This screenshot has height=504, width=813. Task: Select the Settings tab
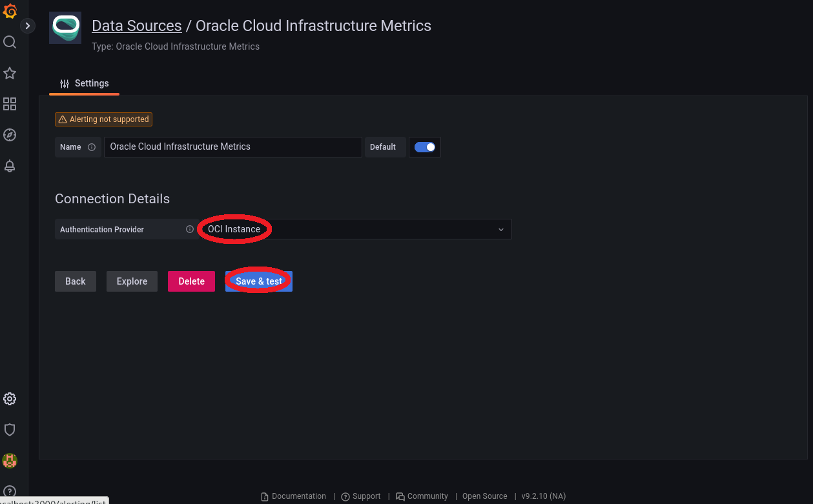point(85,83)
